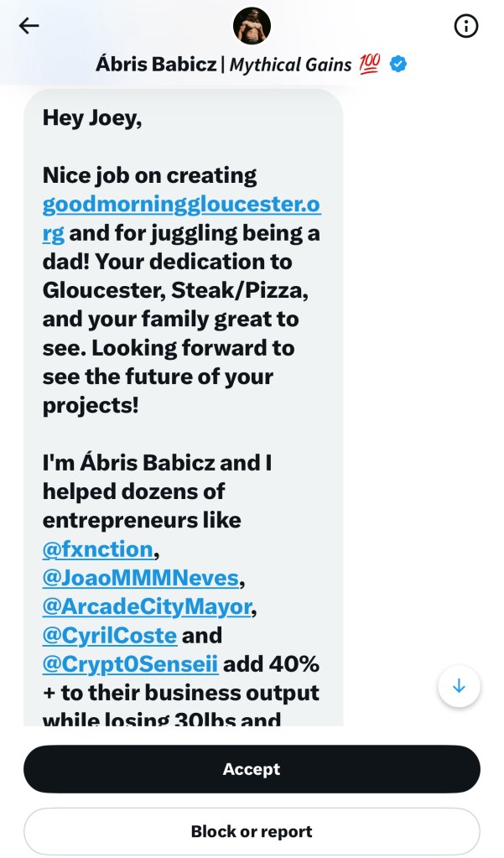Accept the message request
Viewport: 504px width, 858px height.
pos(252,769)
